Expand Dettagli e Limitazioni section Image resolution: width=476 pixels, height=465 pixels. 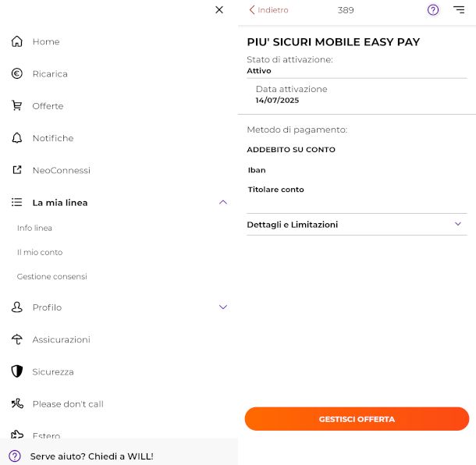pyautogui.click(x=458, y=224)
